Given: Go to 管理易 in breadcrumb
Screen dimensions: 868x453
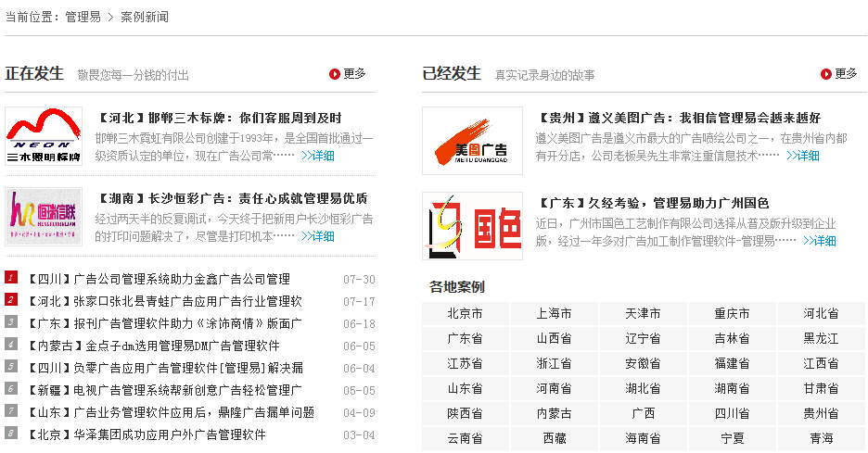Looking at the screenshot, I should (83, 18).
